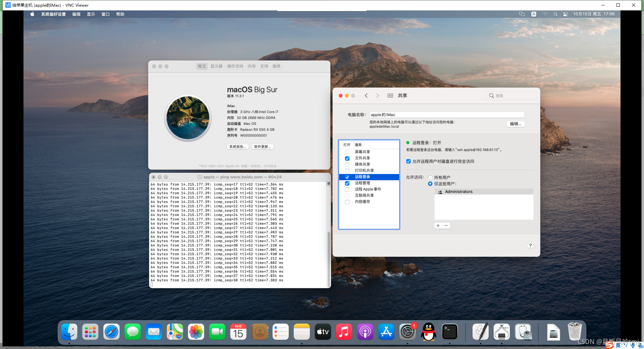Switch to 支持 tab
The width and height of the screenshot is (644, 349).
pyautogui.click(x=264, y=66)
